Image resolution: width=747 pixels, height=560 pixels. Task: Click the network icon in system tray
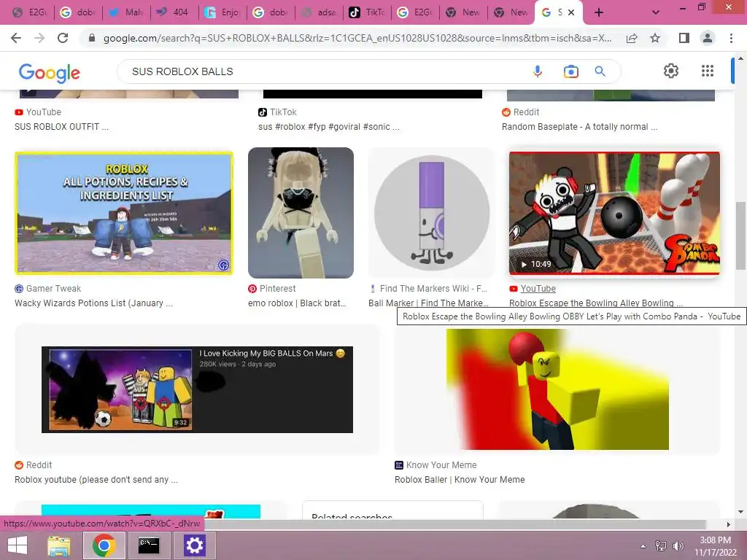coord(661,546)
